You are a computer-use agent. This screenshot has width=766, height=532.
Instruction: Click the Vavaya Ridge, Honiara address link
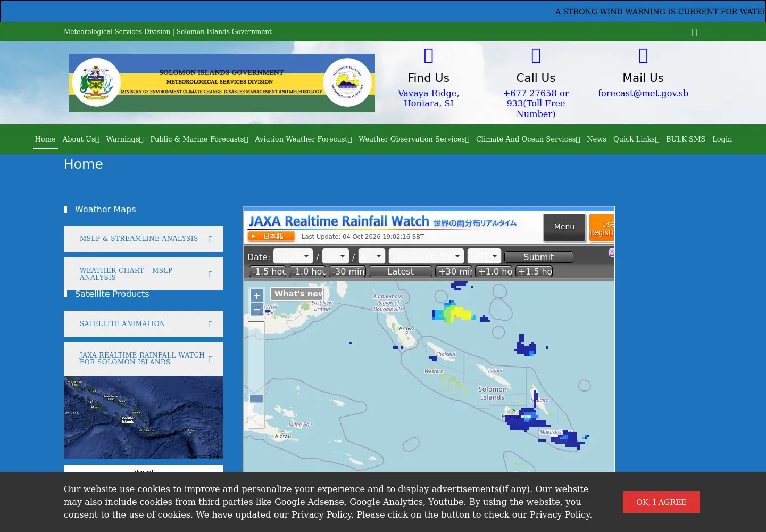429,98
